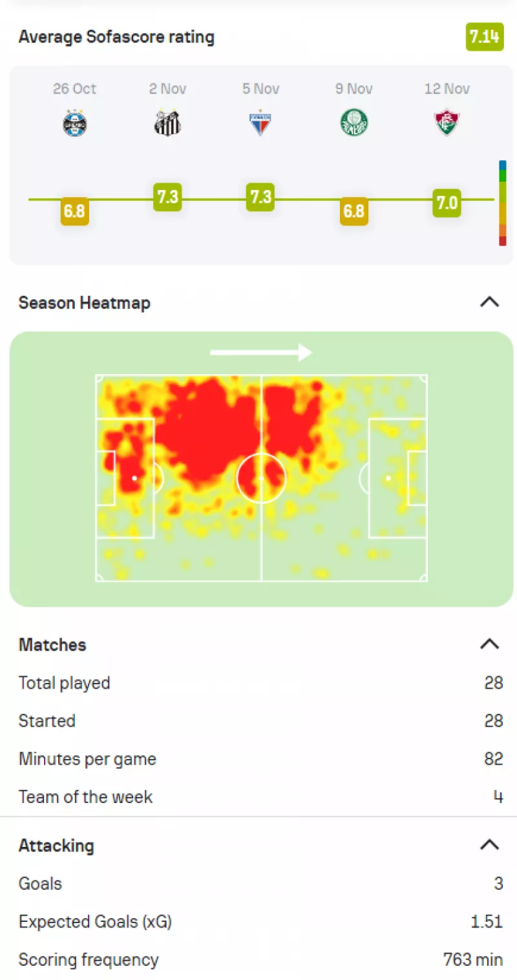This screenshot has height=980, width=517.
Task: Select the 7.0 rating for 12 Nov
Action: (447, 203)
